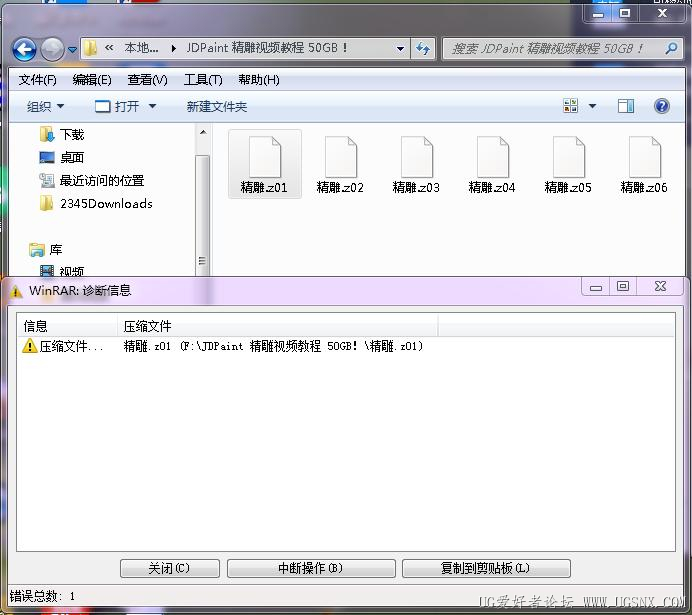Click the warning icon in diagnostic row

[x=30, y=346]
